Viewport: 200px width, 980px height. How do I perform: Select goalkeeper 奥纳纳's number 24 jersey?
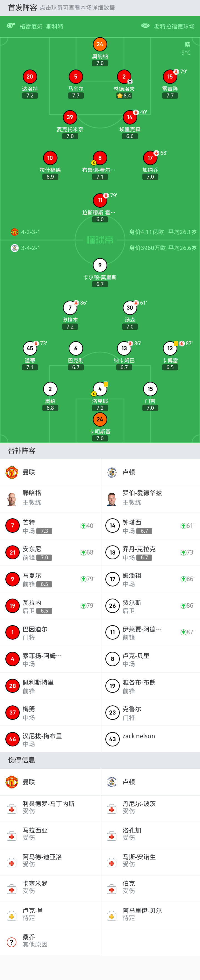pos(100,44)
